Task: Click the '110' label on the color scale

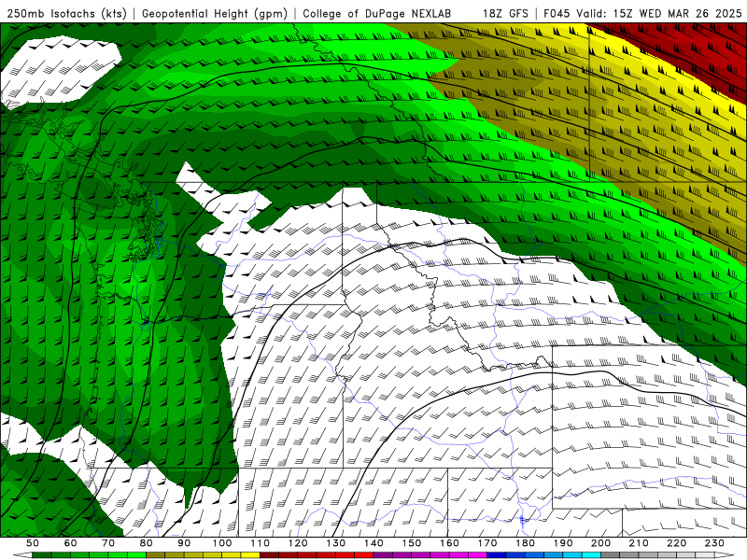Action: pos(261,543)
